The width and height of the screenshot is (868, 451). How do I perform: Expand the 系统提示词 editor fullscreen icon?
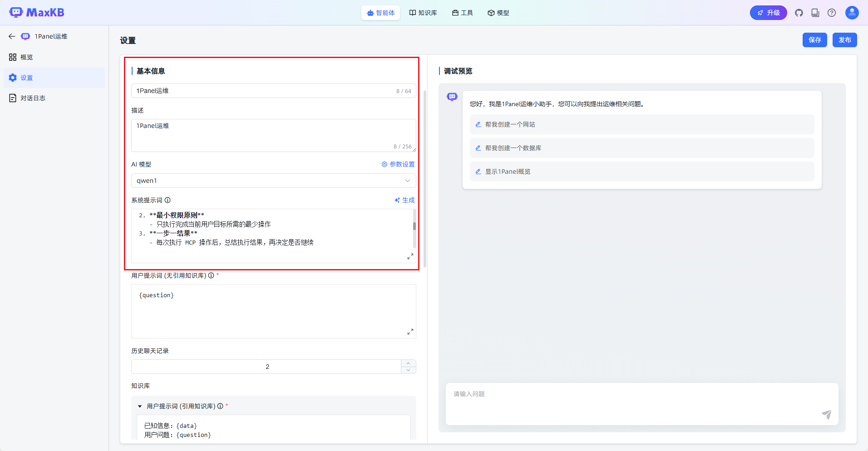[x=410, y=257]
